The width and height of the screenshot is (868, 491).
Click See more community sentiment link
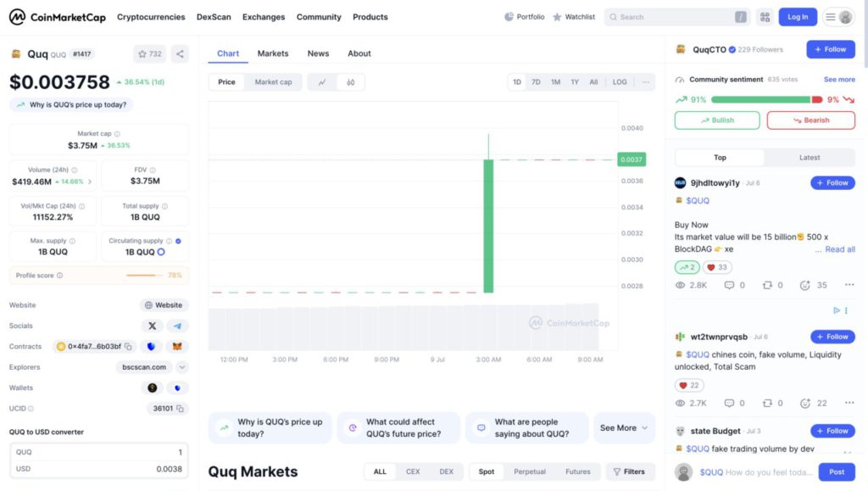point(839,80)
